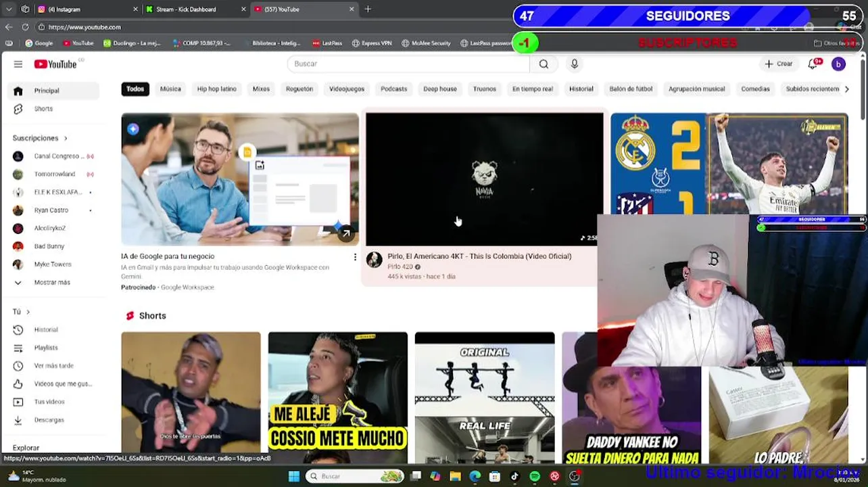Select the Deep house filter chip
This screenshot has width=868, height=487.
tap(440, 89)
